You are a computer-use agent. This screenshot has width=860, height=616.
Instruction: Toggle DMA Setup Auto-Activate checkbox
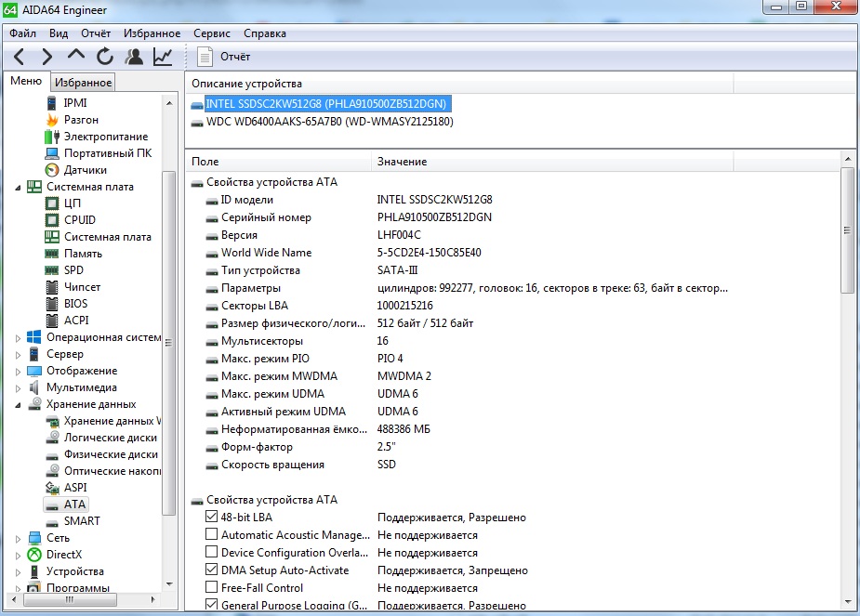pos(211,569)
